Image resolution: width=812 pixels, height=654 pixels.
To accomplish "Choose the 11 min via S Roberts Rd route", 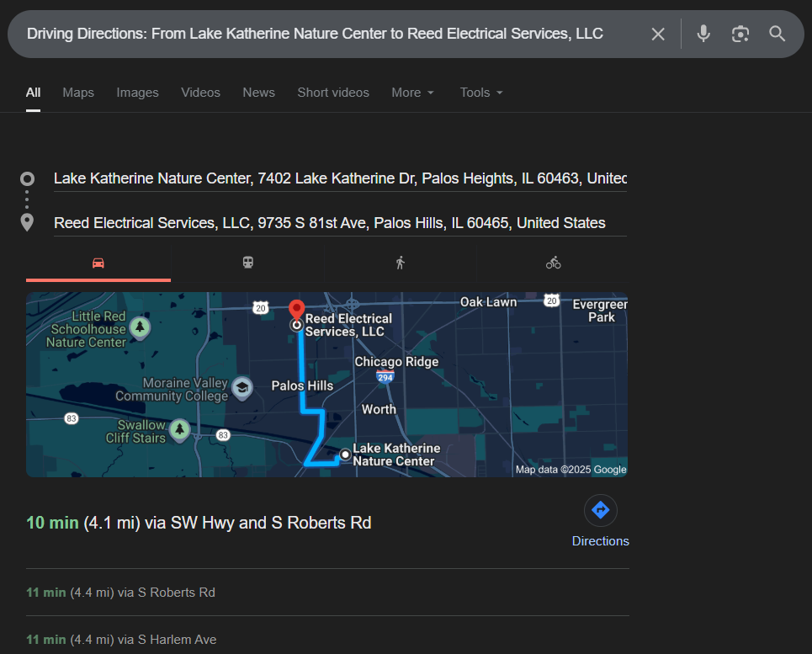I will coord(120,593).
